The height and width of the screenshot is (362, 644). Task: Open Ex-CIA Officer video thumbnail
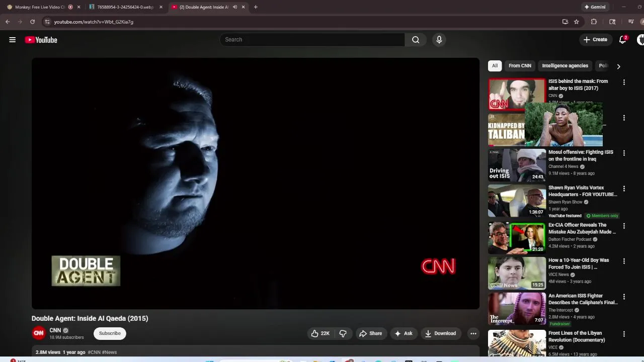pos(517,238)
